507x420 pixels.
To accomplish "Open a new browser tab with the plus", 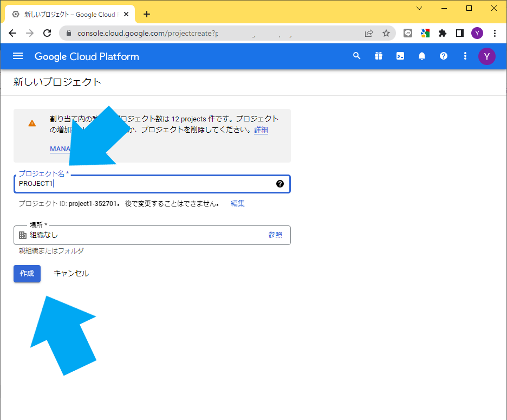I will point(146,14).
